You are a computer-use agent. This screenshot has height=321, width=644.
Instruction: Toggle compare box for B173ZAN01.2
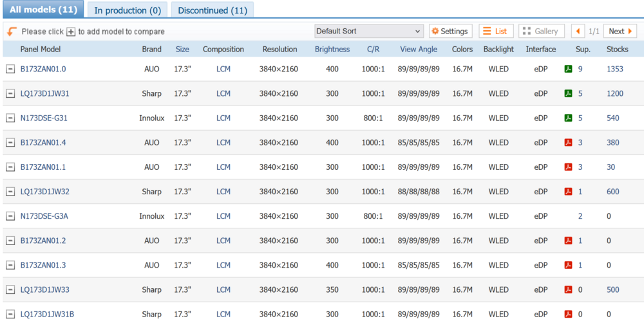(x=10, y=241)
